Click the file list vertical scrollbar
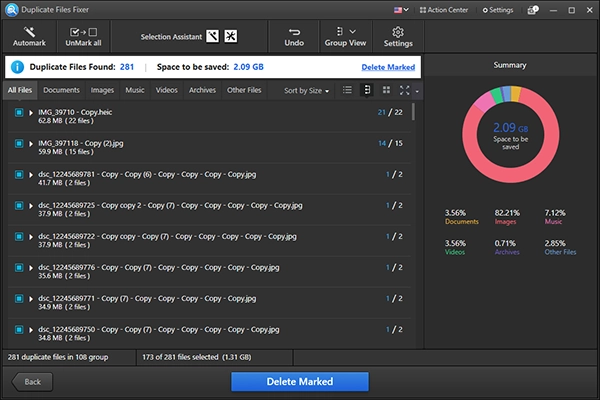 click(x=413, y=112)
